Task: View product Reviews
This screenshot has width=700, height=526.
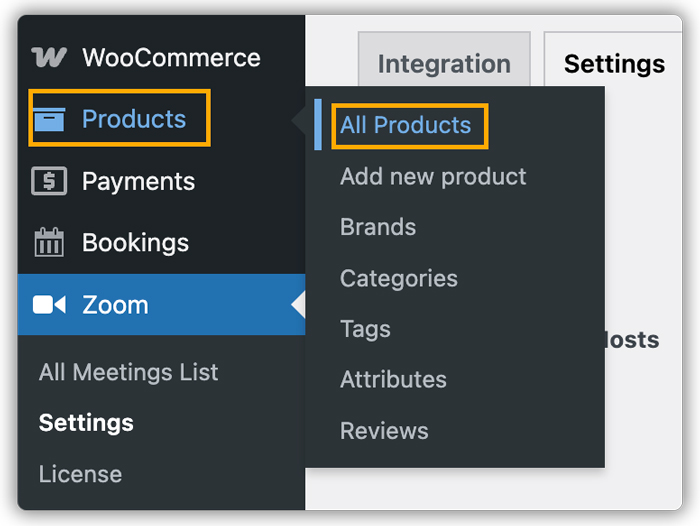Action: click(384, 431)
